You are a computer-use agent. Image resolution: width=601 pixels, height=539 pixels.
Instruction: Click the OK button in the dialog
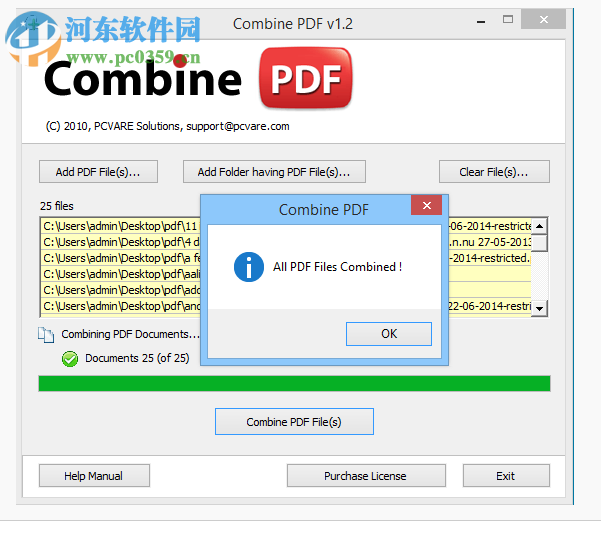pyautogui.click(x=389, y=334)
